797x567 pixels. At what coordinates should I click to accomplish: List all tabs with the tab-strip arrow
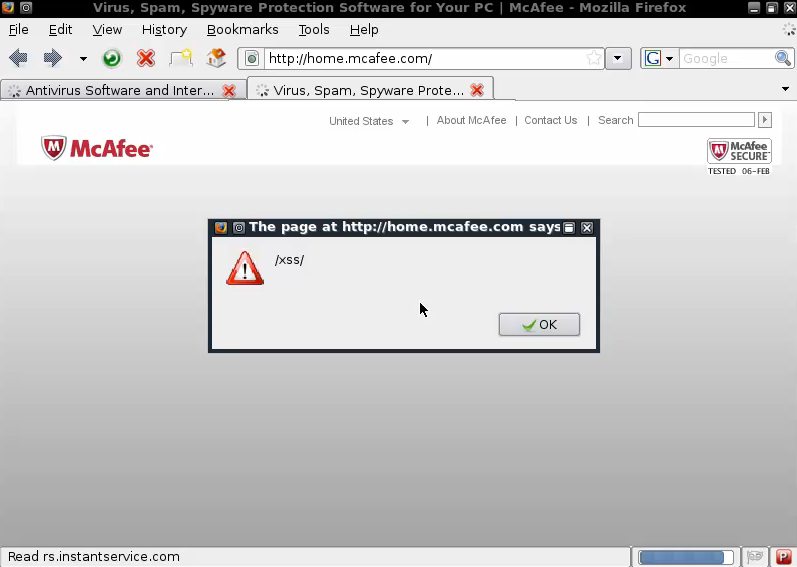coord(785,89)
